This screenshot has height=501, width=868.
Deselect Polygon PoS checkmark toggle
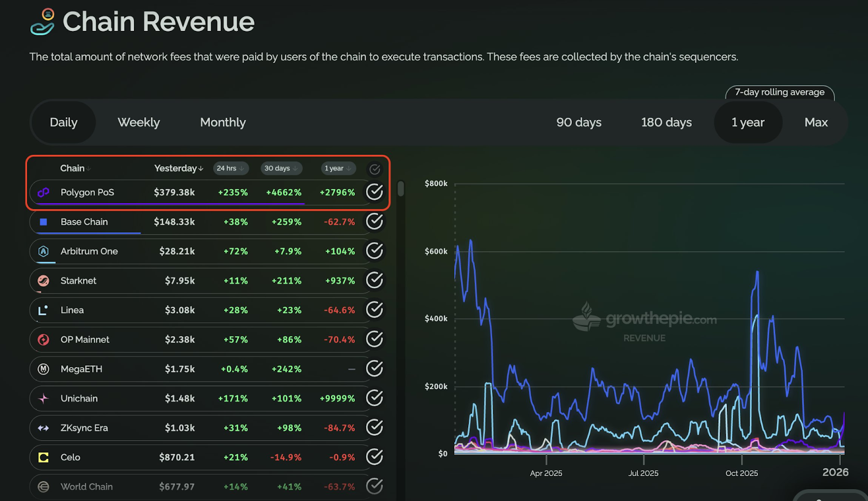click(x=374, y=192)
